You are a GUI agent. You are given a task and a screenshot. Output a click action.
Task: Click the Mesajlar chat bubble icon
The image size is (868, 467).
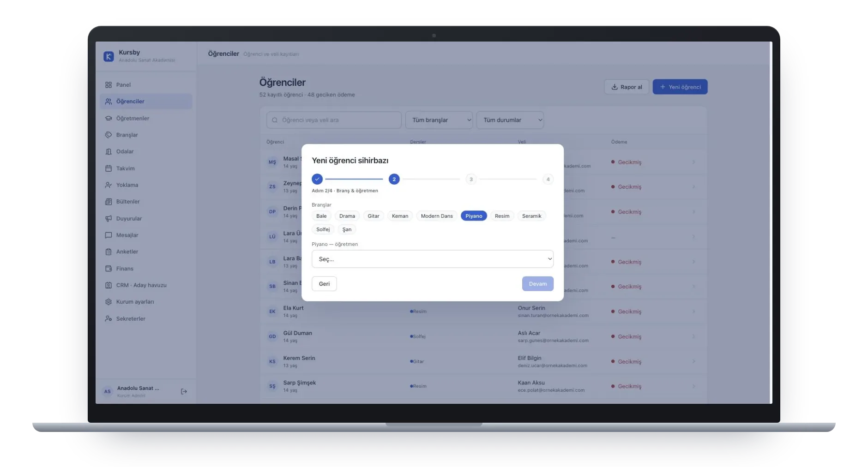[108, 235]
